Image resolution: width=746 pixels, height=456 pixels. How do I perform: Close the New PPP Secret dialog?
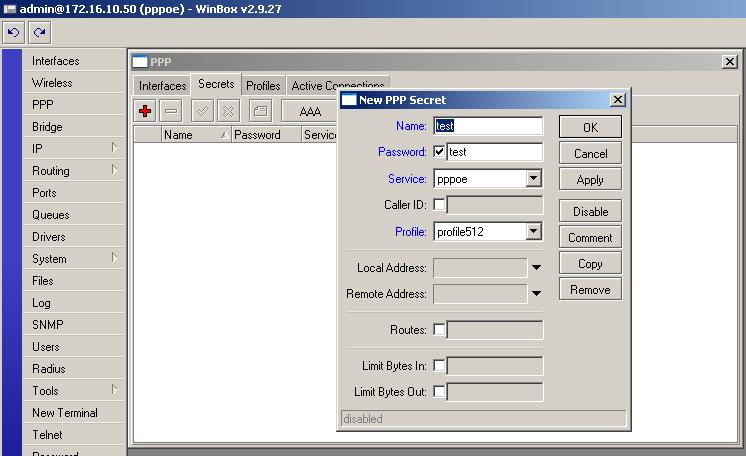pos(617,100)
